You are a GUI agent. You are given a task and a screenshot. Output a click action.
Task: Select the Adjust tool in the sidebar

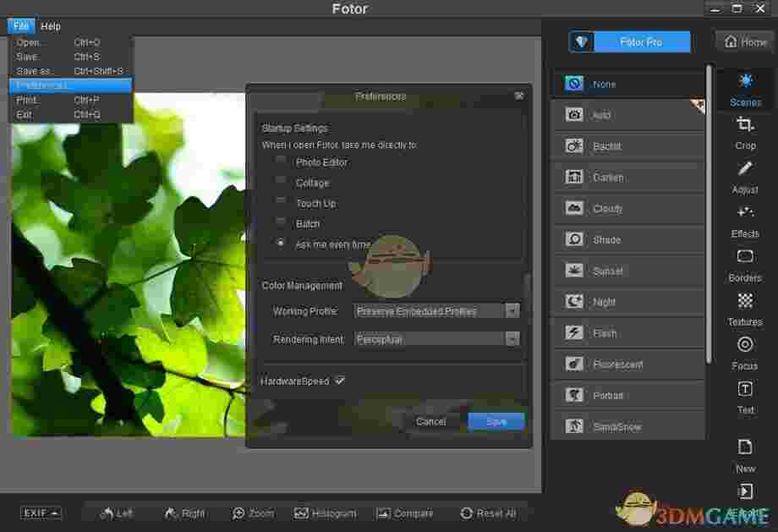[x=744, y=179]
